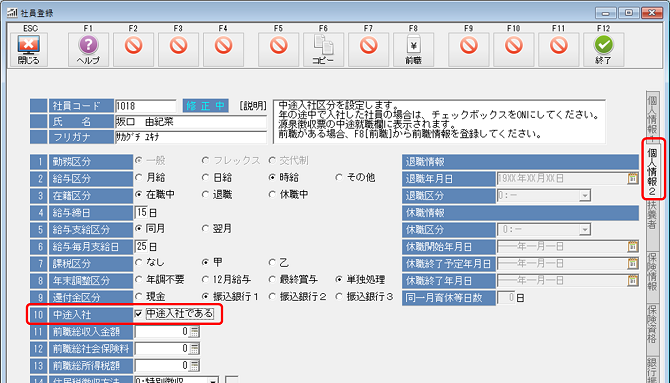Image resolution: width=670 pixels, height=383 pixels.
Task: Open calendar picker for 退職年月日
Action: coord(633,178)
